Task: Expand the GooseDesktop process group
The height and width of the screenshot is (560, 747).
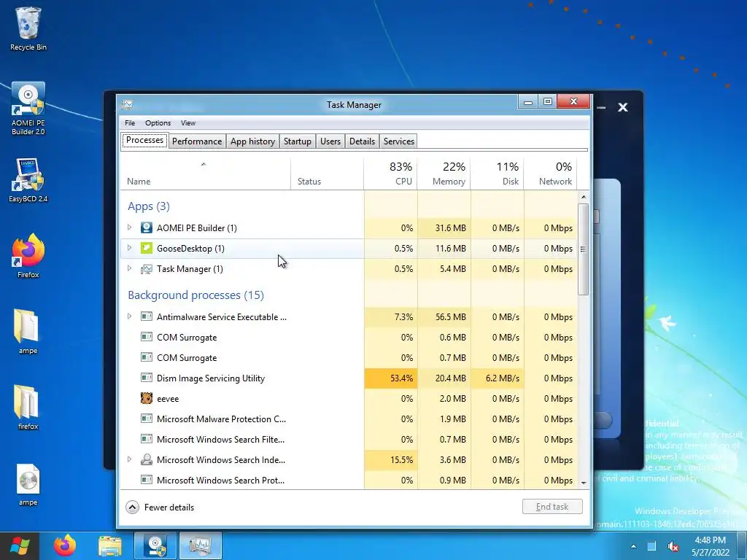Action: pyautogui.click(x=129, y=248)
